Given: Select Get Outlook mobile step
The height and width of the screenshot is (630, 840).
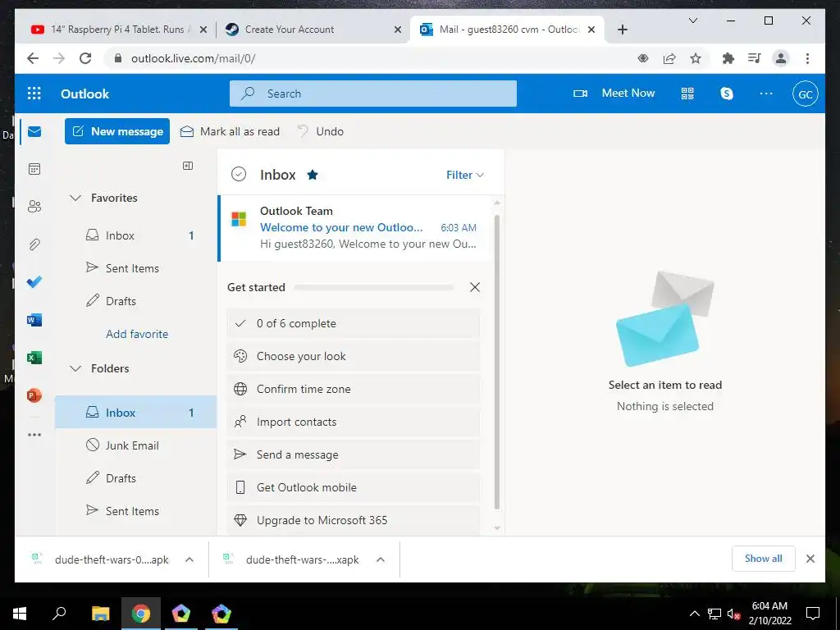Looking at the screenshot, I should (x=354, y=487).
